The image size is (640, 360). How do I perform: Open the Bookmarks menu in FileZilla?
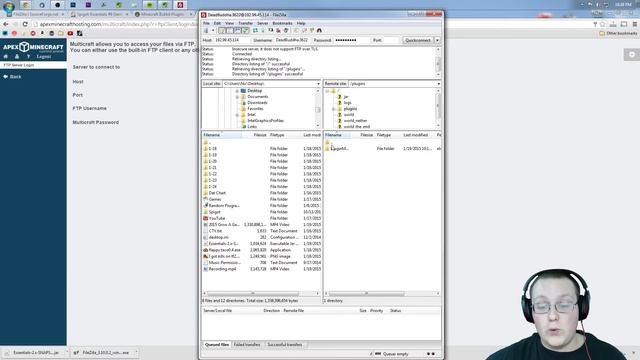[282, 23]
